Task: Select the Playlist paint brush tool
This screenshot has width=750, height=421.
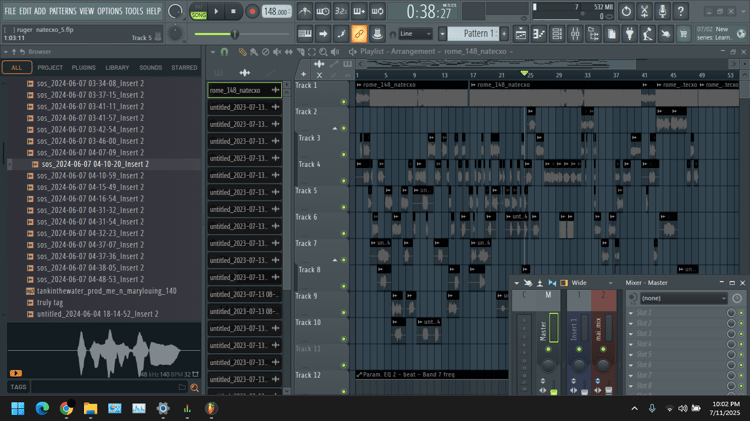Action: click(x=254, y=52)
